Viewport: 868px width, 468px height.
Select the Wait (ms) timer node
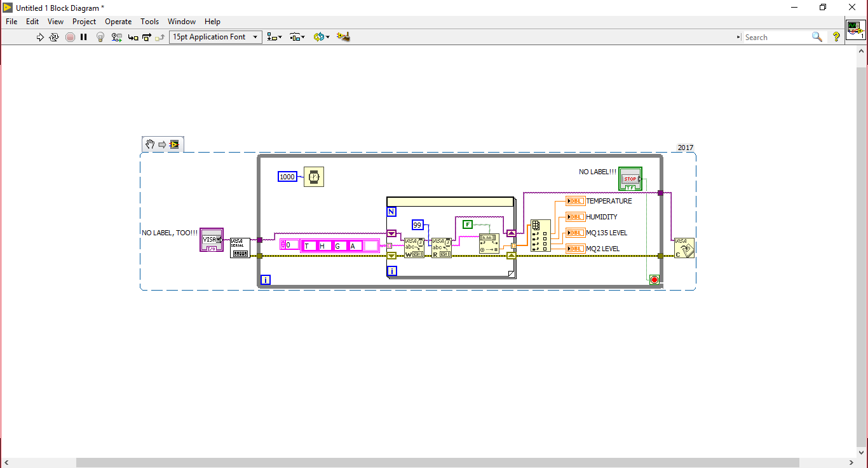[x=314, y=177]
